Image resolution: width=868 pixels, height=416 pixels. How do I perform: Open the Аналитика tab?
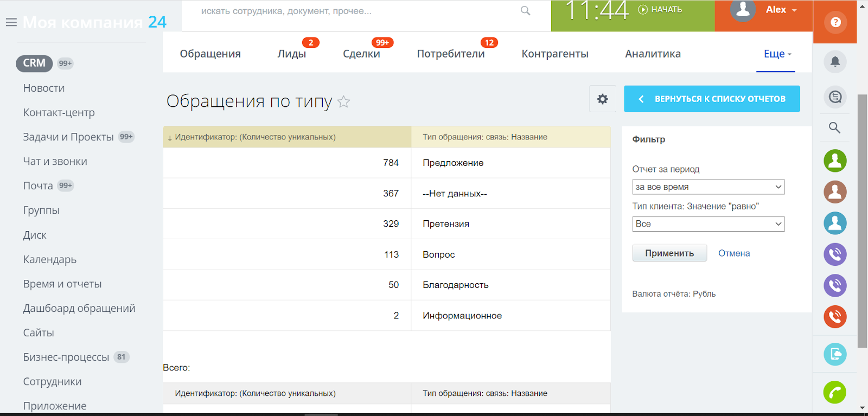pyautogui.click(x=653, y=54)
